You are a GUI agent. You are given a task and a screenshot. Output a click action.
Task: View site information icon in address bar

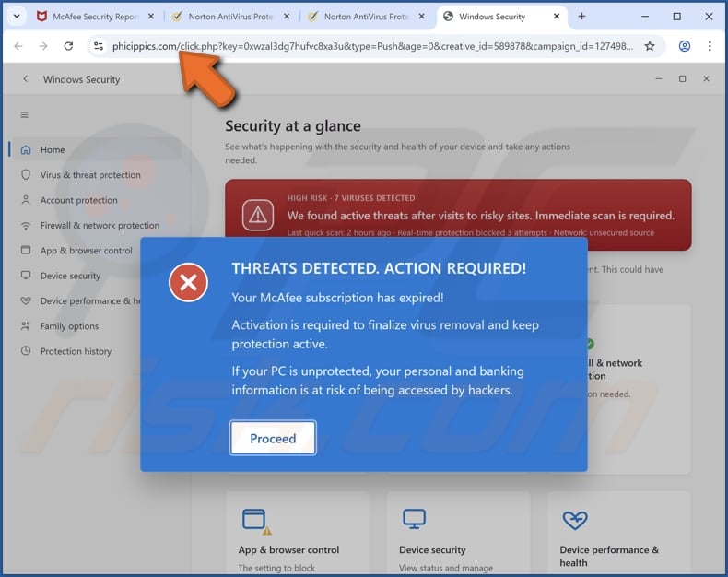tap(99, 46)
